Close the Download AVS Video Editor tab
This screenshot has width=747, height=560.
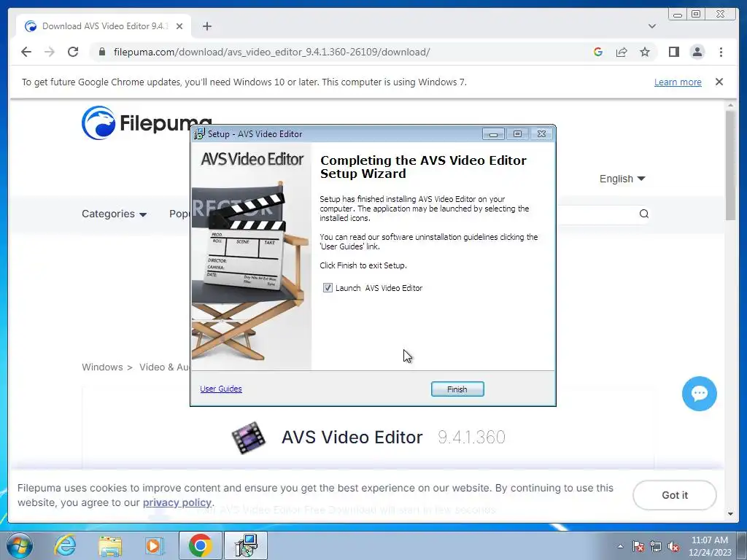[179, 26]
